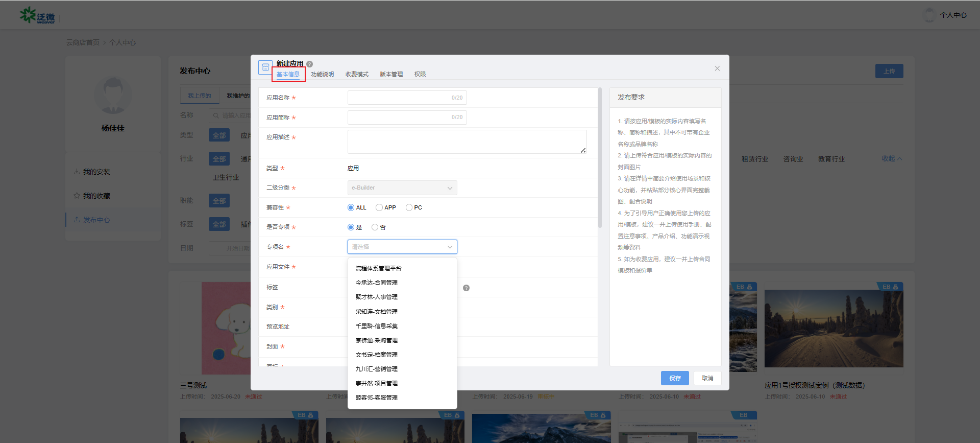Click the dialog form vertical scrollbar

click(600, 158)
